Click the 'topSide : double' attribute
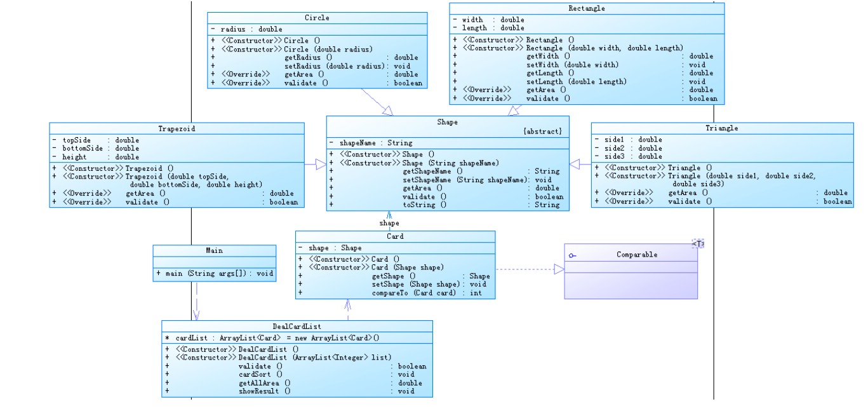868x411 pixels. 101,140
